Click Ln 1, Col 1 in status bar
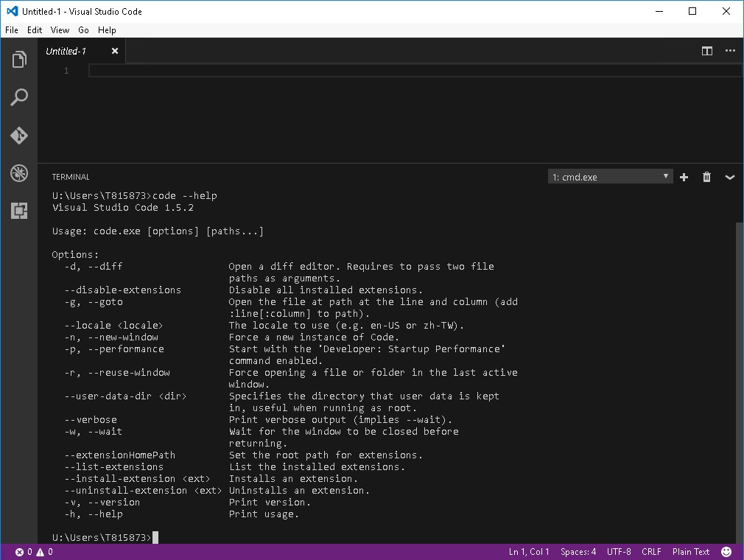The image size is (744, 560). pyautogui.click(x=529, y=551)
